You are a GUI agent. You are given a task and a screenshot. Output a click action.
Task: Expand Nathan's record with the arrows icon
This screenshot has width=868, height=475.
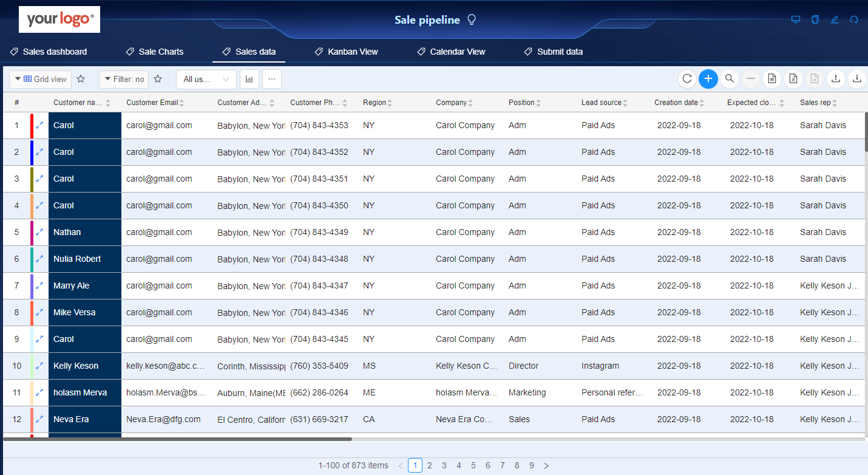pyautogui.click(x=39, y=232)
